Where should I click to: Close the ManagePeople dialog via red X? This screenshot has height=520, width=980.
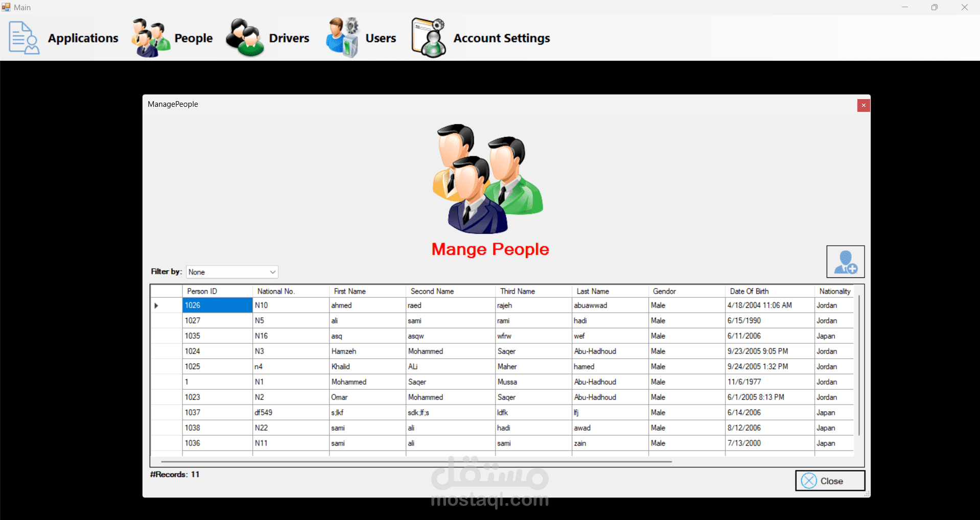pyautogui.click(x=864, y=105)
